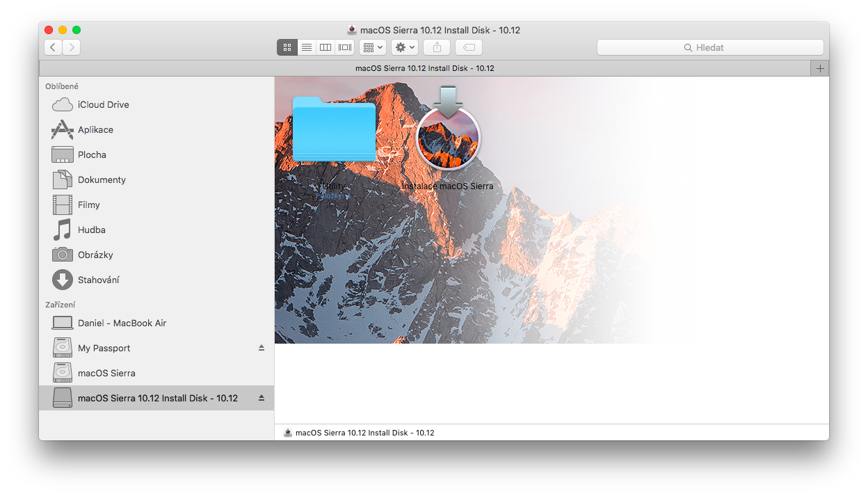This screenshot has height=496, width=868.
Task: Click the Oblíbené sidebar section header
Action: (x=62, y=86)
